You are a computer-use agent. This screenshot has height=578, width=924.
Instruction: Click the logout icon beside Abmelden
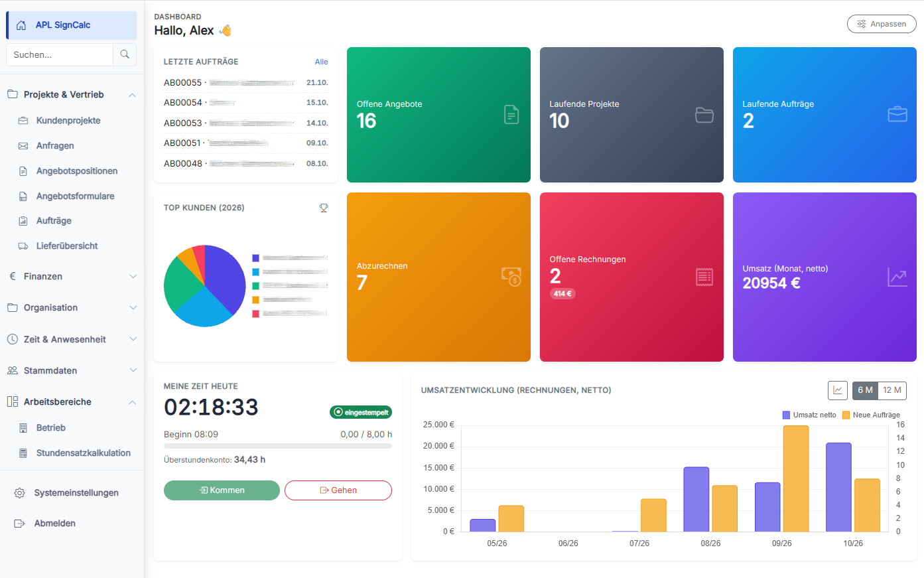20,524
